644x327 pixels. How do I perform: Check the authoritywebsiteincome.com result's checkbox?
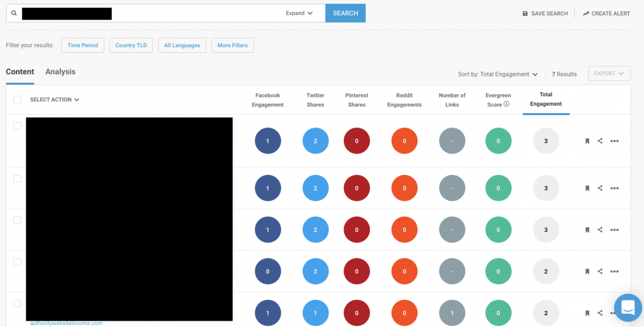tap(17, 304)
